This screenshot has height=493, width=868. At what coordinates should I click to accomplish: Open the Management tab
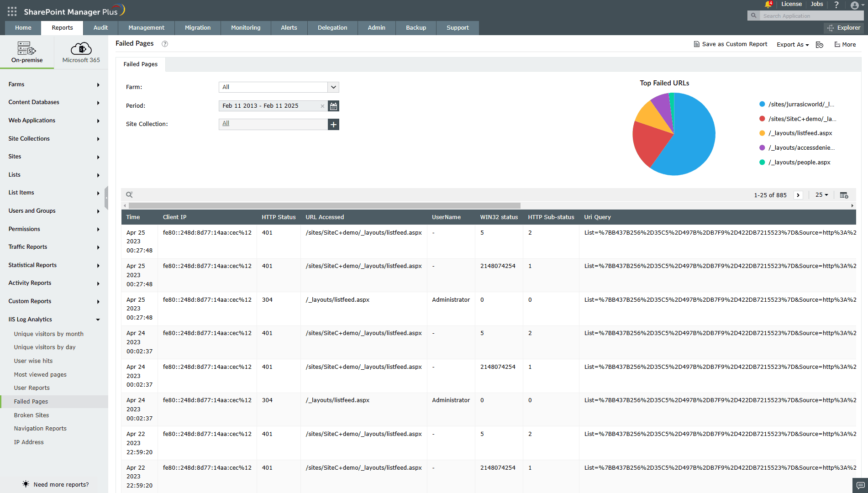pyautogui.click(x=146, y=28)
